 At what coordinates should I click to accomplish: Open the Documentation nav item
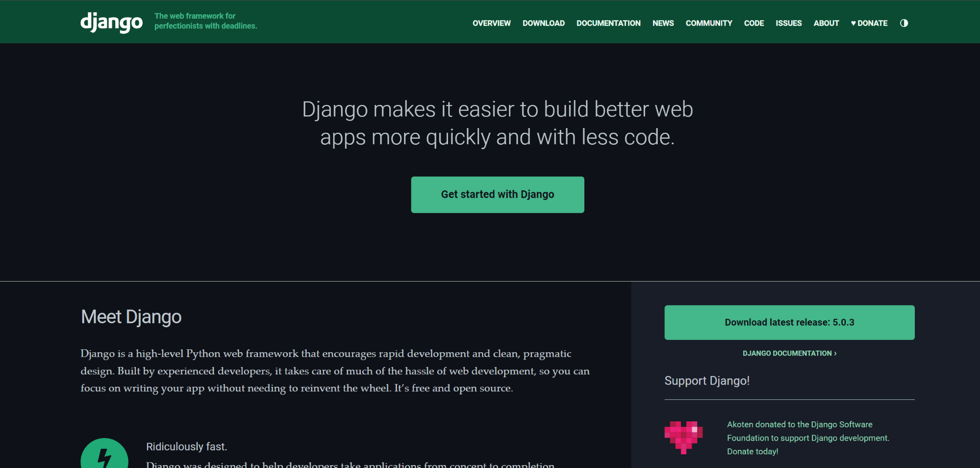[x=608, y=23]
